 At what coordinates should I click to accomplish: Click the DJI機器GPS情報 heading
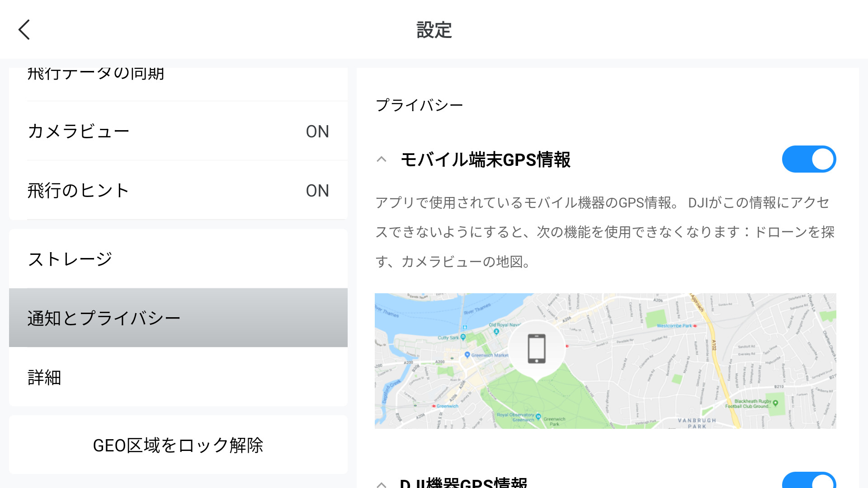(463, 483)
